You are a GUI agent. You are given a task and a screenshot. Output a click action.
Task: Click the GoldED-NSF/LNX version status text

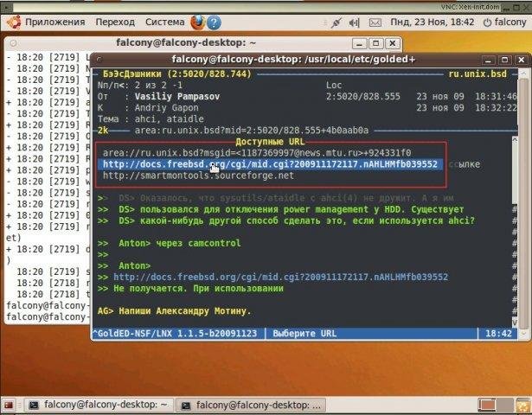[177, 333]
